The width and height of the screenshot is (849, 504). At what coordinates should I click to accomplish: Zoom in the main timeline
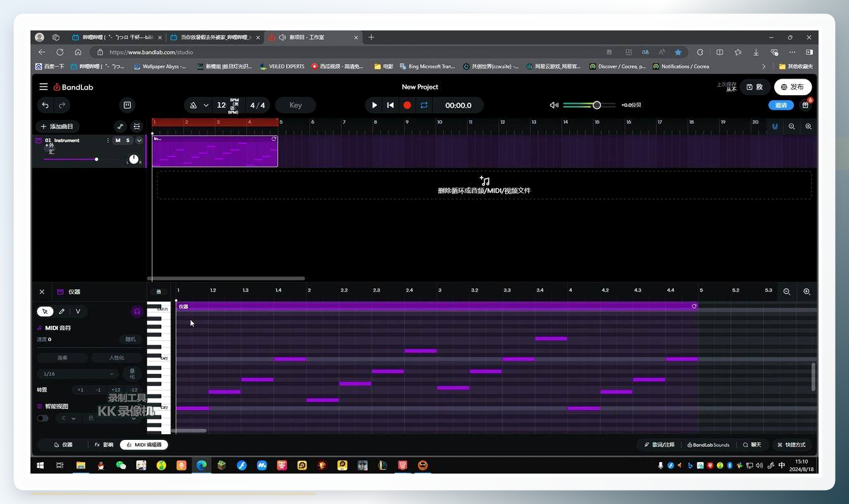[x=808, y=126]
